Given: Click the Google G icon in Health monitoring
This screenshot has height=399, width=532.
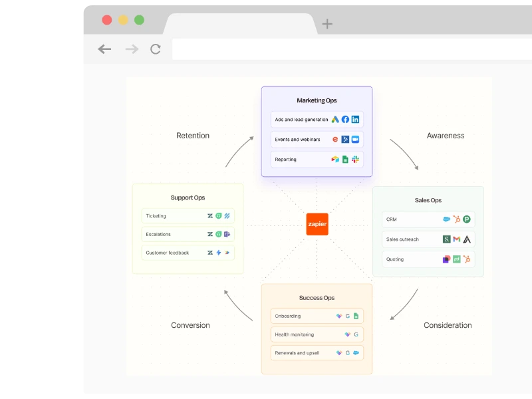Looking at the screenshot, I should 356,334.
